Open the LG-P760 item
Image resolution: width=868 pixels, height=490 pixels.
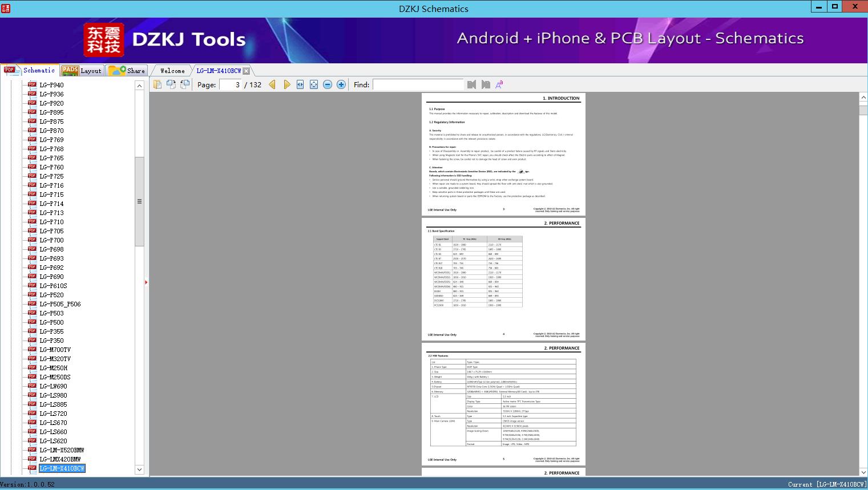click(51, 167)
